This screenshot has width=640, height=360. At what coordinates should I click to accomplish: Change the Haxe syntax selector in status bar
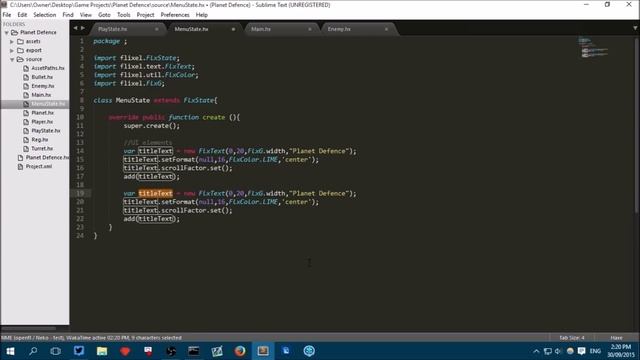click(616, 338)
